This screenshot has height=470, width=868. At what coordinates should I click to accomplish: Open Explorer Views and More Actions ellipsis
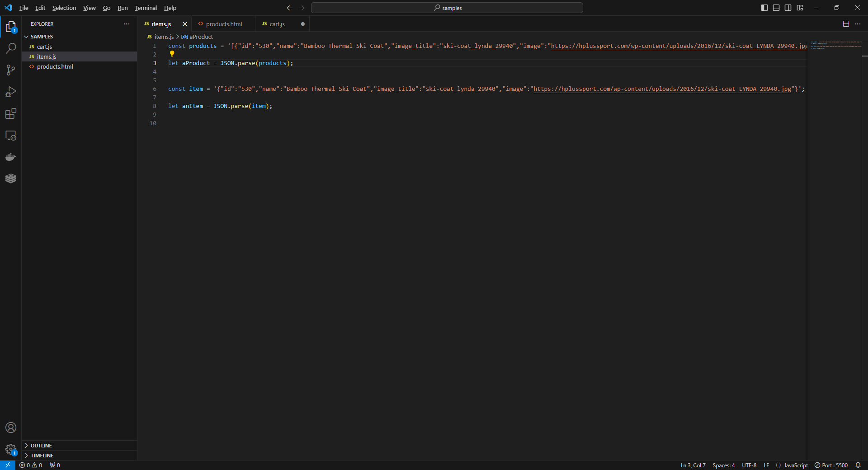click(127, 24)
